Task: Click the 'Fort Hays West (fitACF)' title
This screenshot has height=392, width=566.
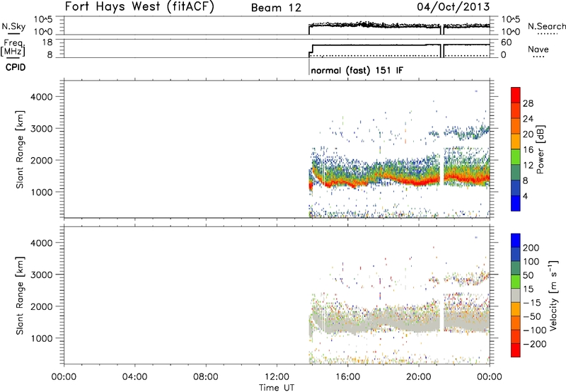Action: point(139,7)
